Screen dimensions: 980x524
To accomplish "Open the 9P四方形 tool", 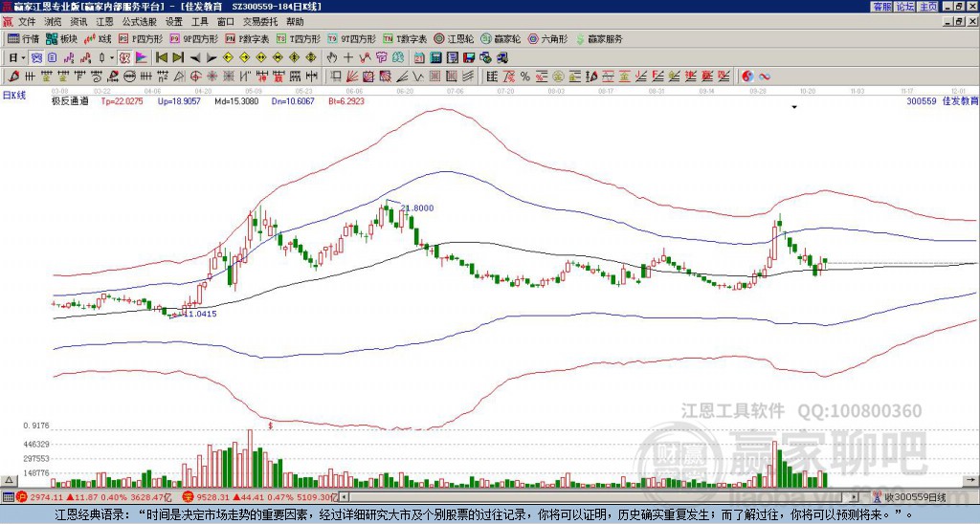I will click(193, 38).
